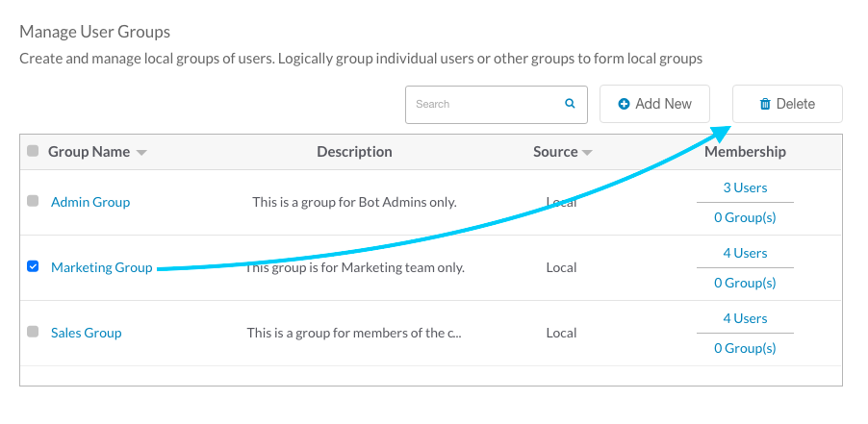Open Marketing Group's 0 Group(s) link

(x=745, y=283)
